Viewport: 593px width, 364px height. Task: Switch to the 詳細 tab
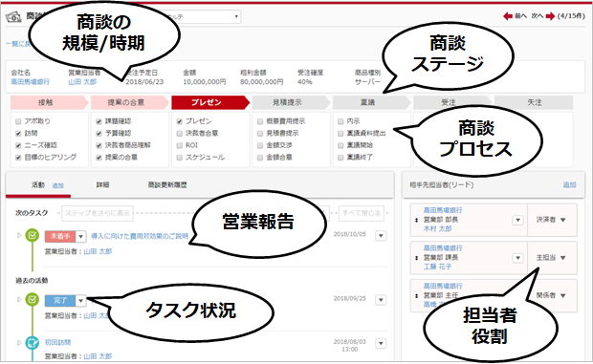click(x=102, y=184)
